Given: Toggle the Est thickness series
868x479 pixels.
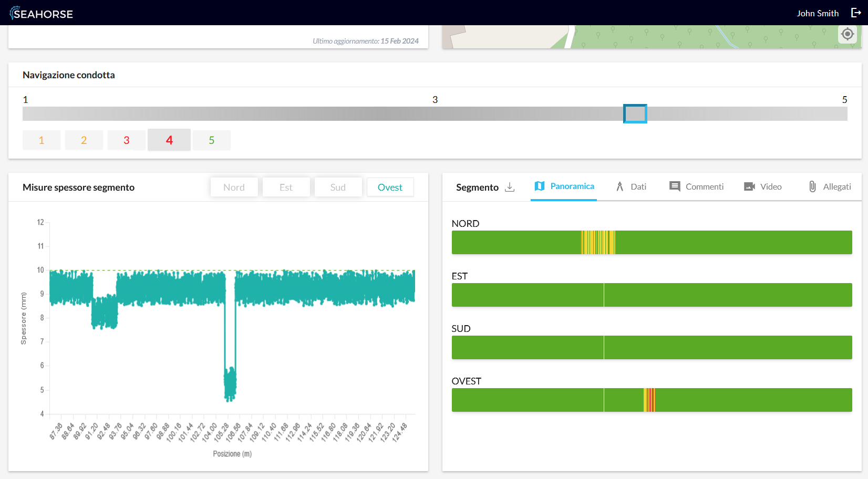Looking at the screenshot, I should [286, 188].
